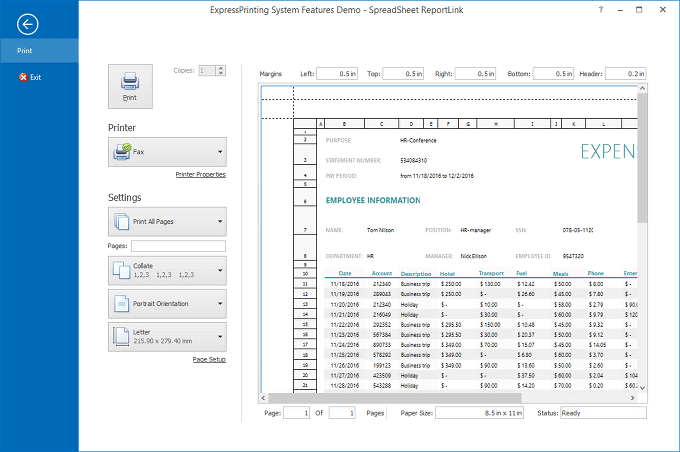Open Printer Properties link
The width and height of the screenshot is (680, 452).
click(200, 174)
